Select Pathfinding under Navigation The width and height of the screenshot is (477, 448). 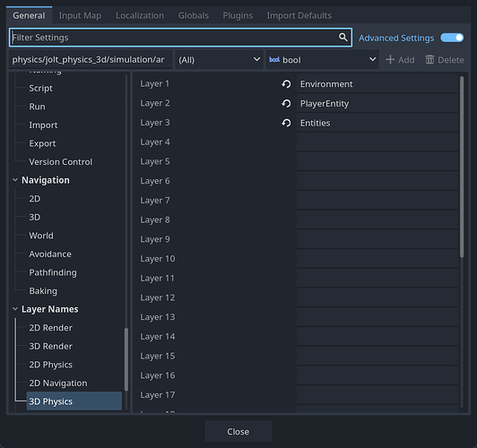coord(53,272)
